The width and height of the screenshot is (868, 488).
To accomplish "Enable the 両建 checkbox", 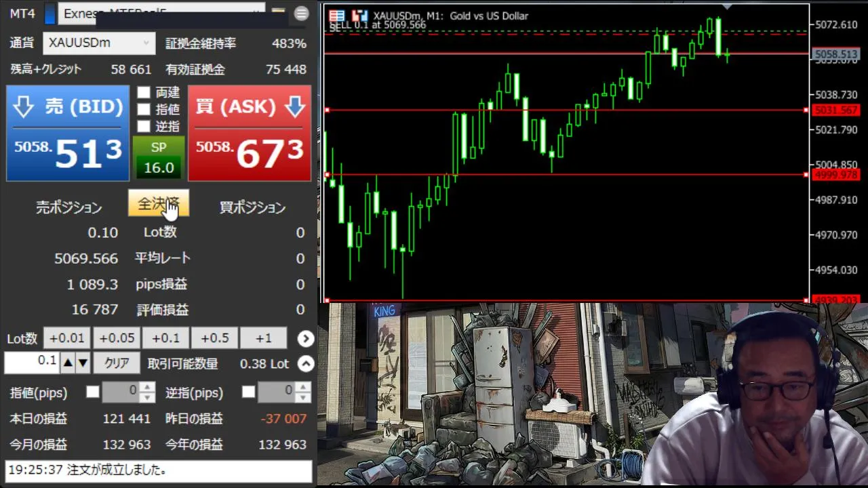I will 144,92.
